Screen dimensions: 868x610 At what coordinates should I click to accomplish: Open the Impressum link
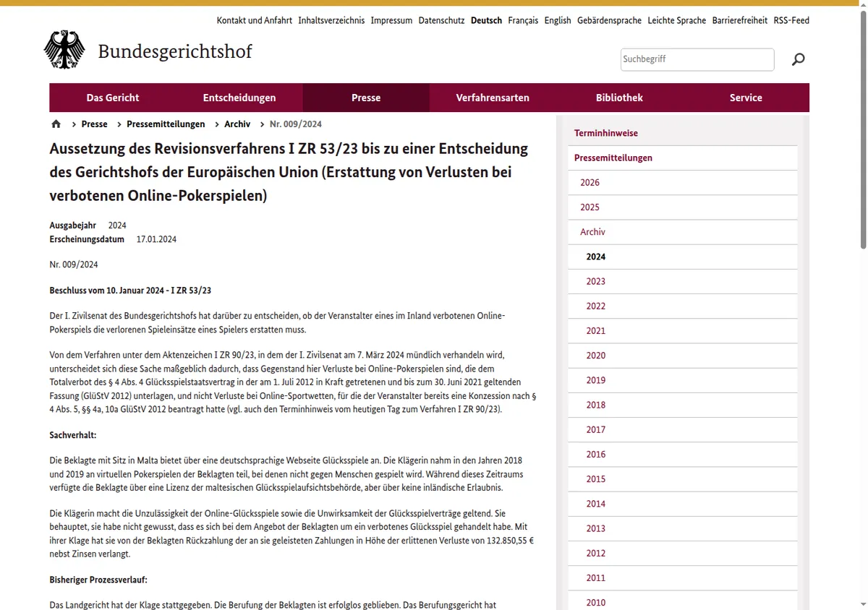391,20
